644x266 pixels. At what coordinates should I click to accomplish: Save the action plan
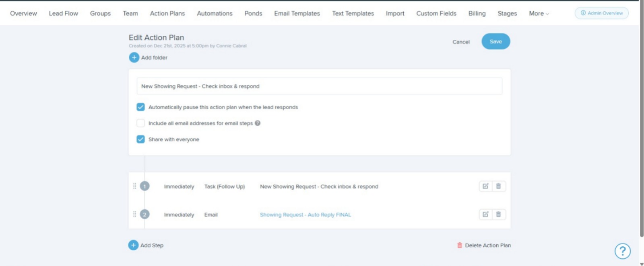pos(495,41)
